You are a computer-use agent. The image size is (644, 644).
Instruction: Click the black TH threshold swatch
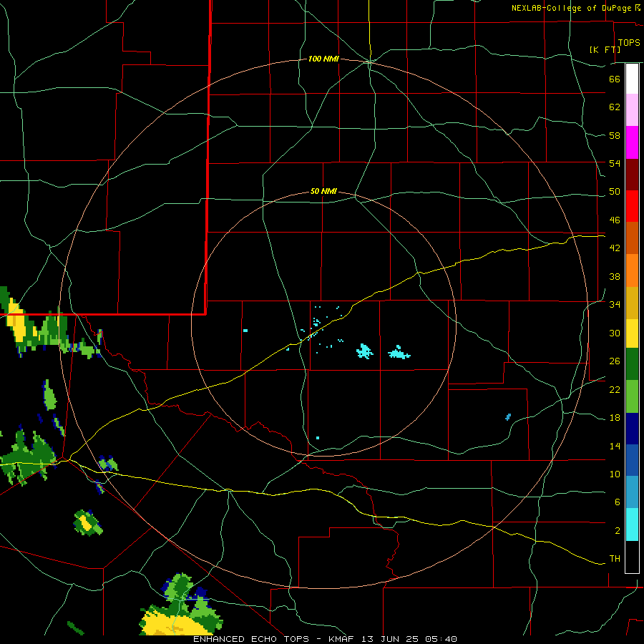(x=632, y=557)
